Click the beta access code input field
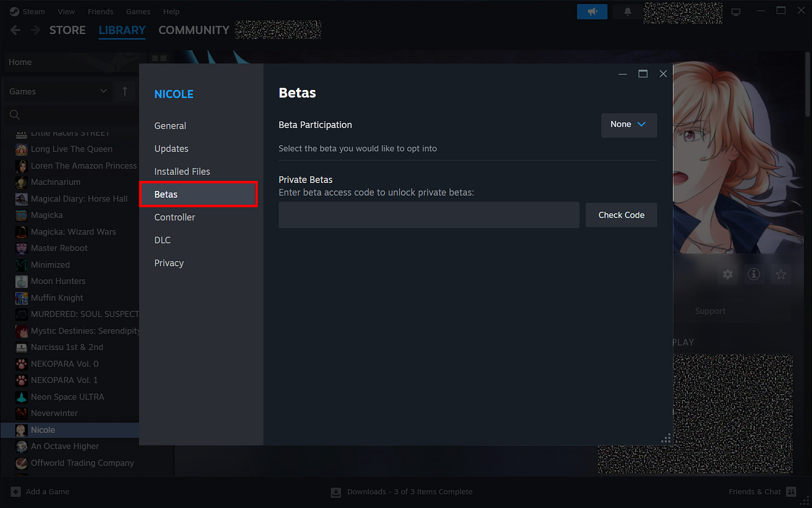The image size is (812, 508). pos(429,215)
